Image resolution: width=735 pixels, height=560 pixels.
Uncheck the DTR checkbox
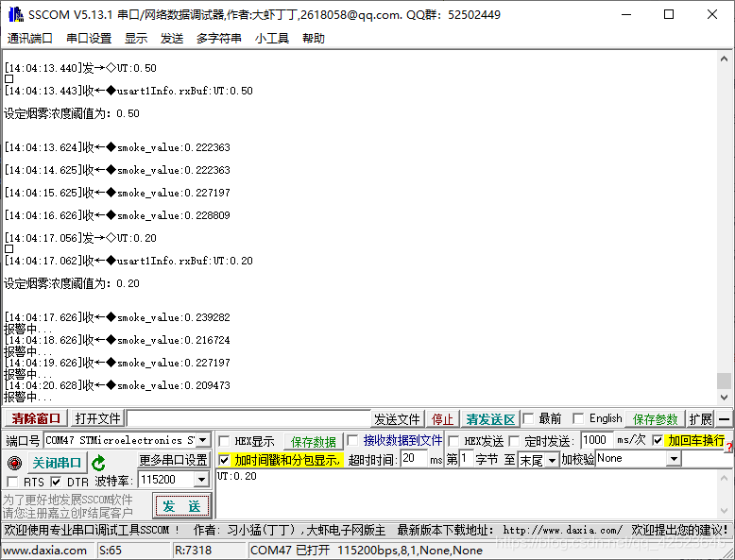coord(56,482)
